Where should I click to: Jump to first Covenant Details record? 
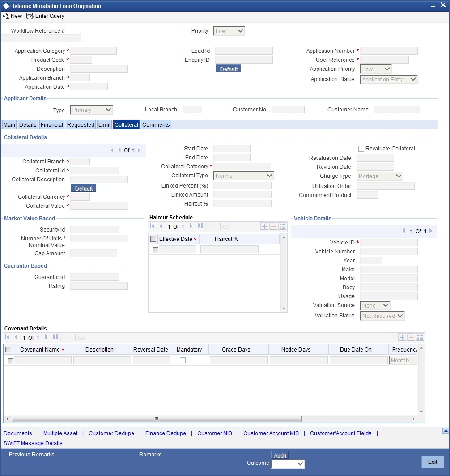[7, 337]
